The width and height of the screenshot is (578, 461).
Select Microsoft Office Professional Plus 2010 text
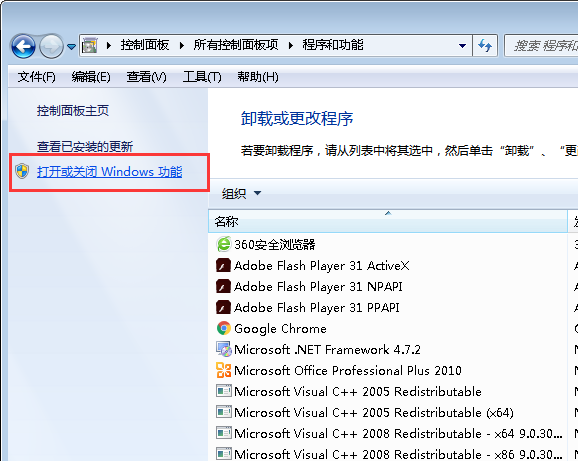(x=348, y=371)
